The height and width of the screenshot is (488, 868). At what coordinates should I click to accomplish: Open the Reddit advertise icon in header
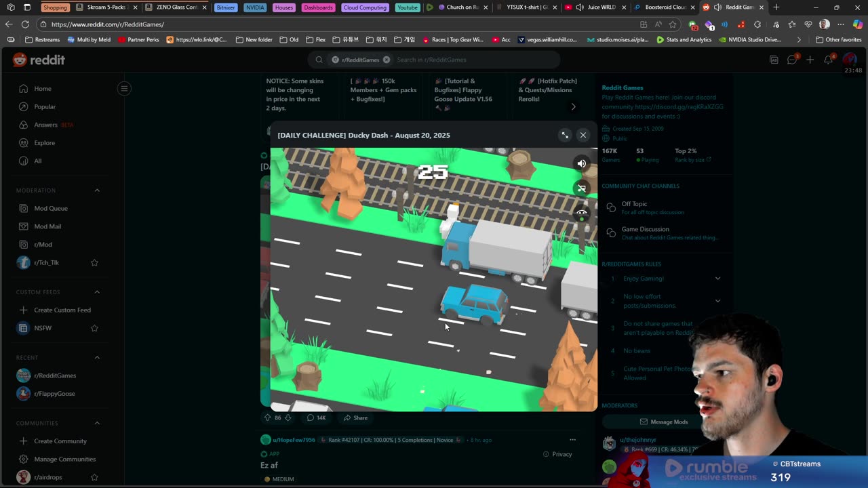point(774,60)
